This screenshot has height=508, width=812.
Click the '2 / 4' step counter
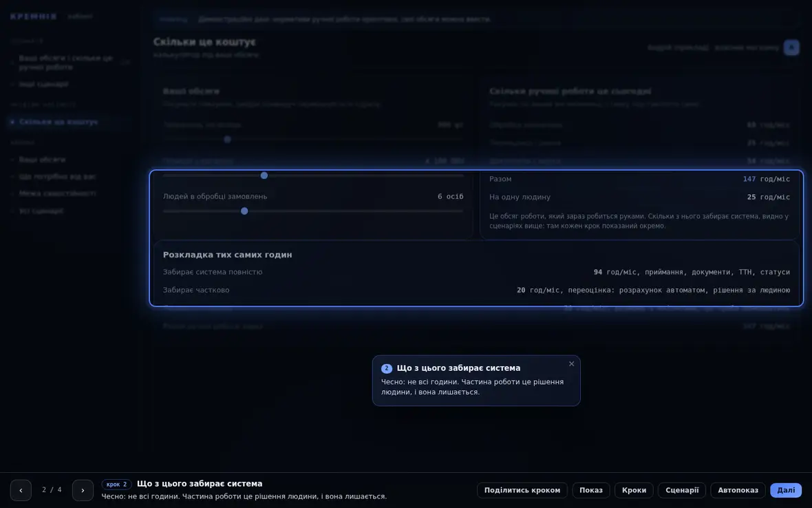[x=52, y=490]
